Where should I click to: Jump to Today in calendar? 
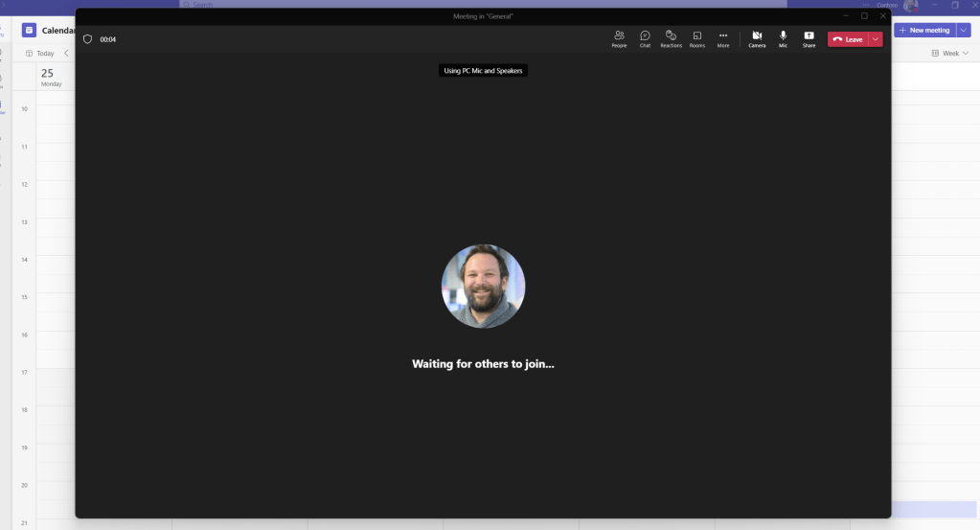(x=40, y=54)
